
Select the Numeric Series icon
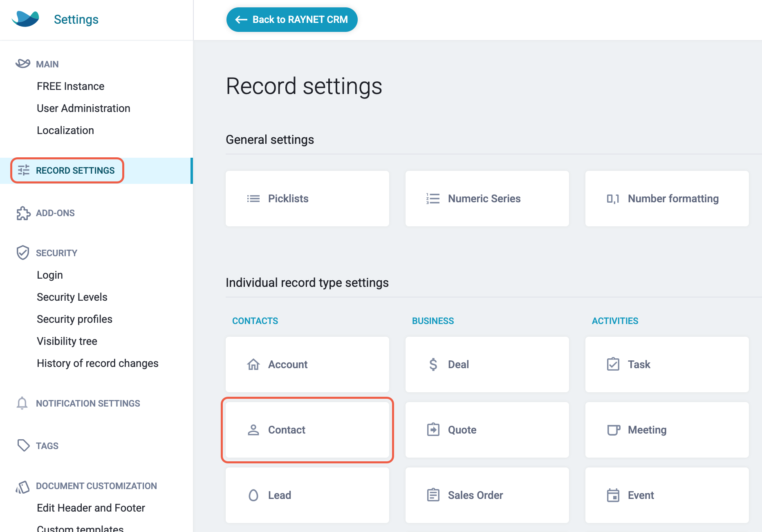[x=432, y=199]
